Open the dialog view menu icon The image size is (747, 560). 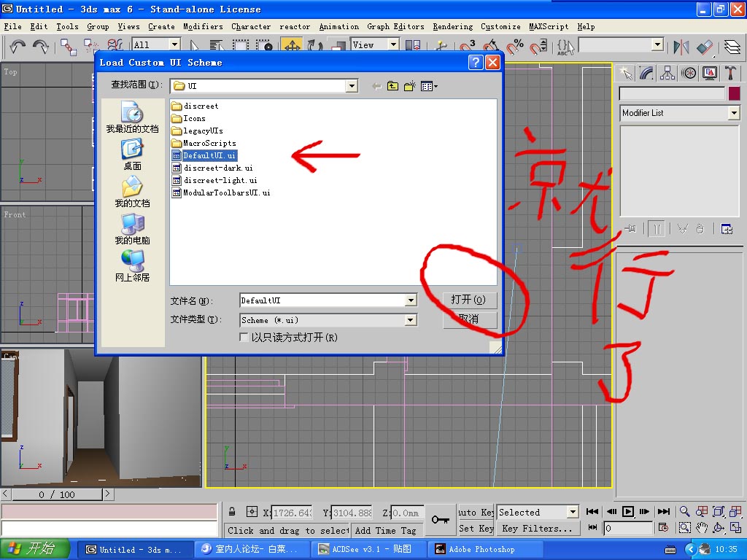pos(429,86)
